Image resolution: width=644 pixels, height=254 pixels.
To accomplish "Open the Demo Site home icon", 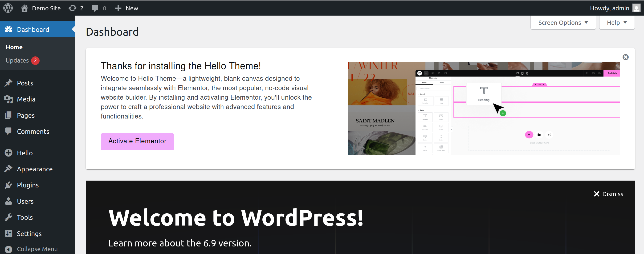I will (x=24, y=8).
